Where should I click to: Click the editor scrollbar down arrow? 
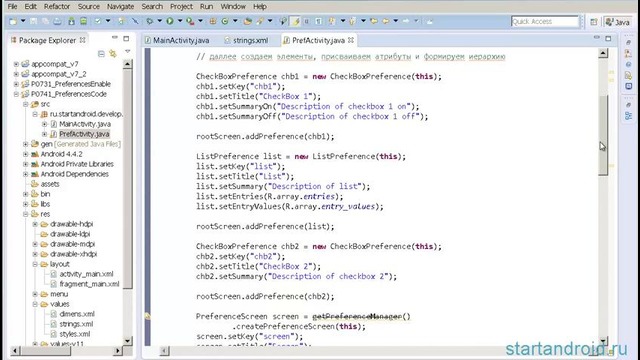(603, 340)
